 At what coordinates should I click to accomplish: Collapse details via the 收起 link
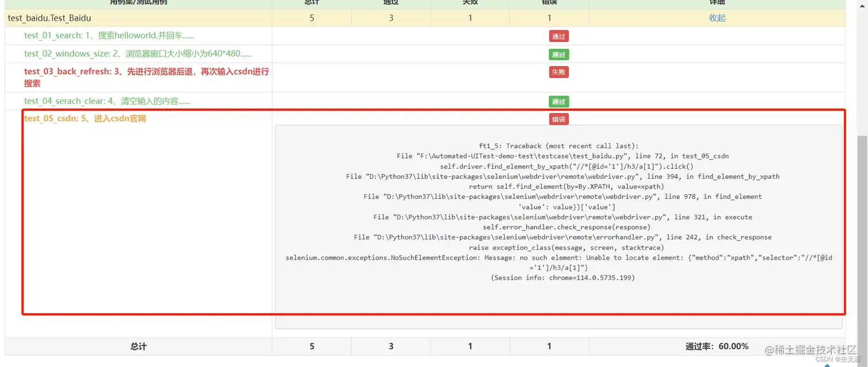point(717,18)
